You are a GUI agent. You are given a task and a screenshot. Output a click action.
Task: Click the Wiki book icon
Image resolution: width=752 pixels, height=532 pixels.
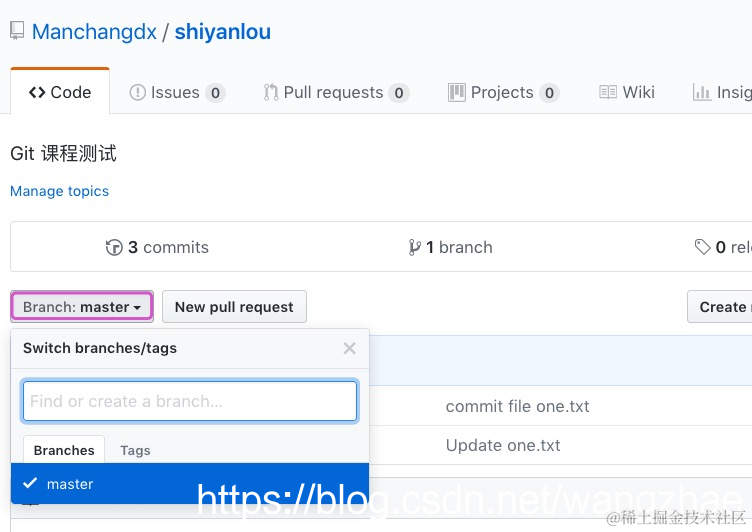click(608, 92)
